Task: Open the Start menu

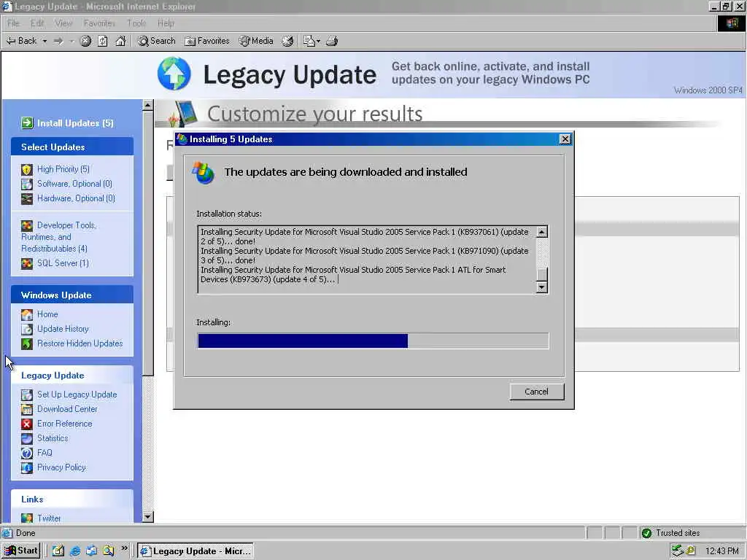Action: tap(21, 551)
